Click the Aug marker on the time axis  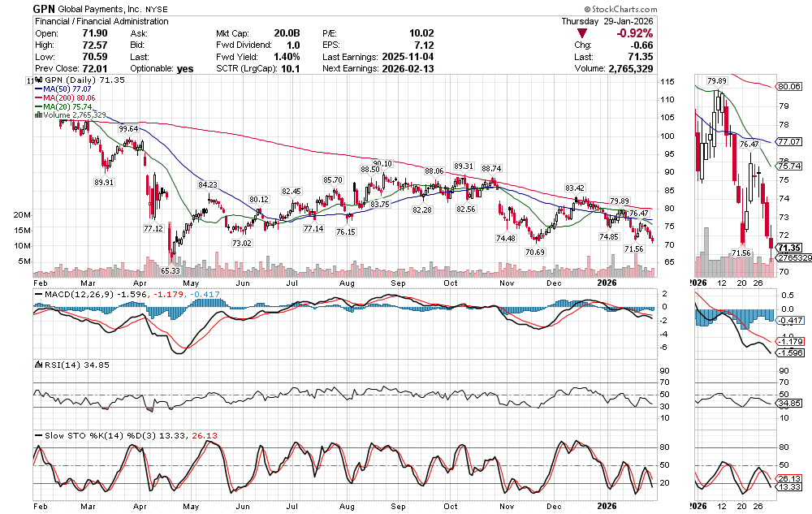click(x=347, y=283)
